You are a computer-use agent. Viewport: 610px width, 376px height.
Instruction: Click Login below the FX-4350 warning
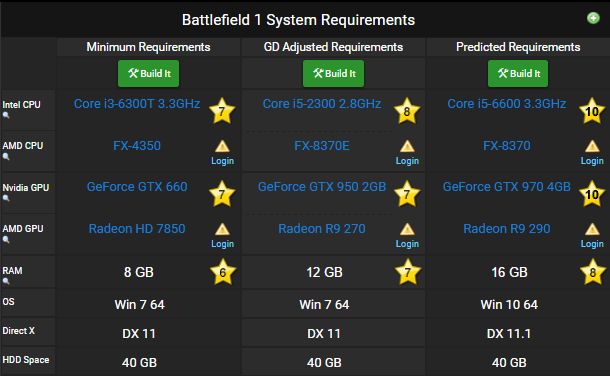222,161
